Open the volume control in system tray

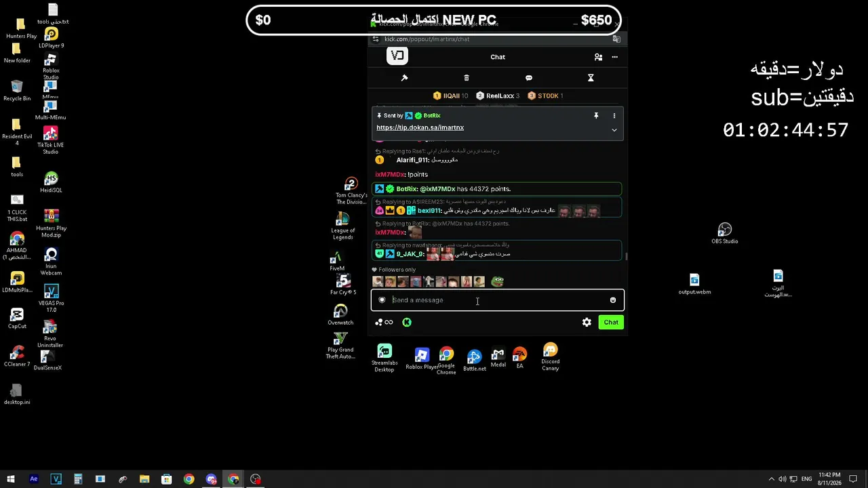pyautogui.click(x=783, y=479)
